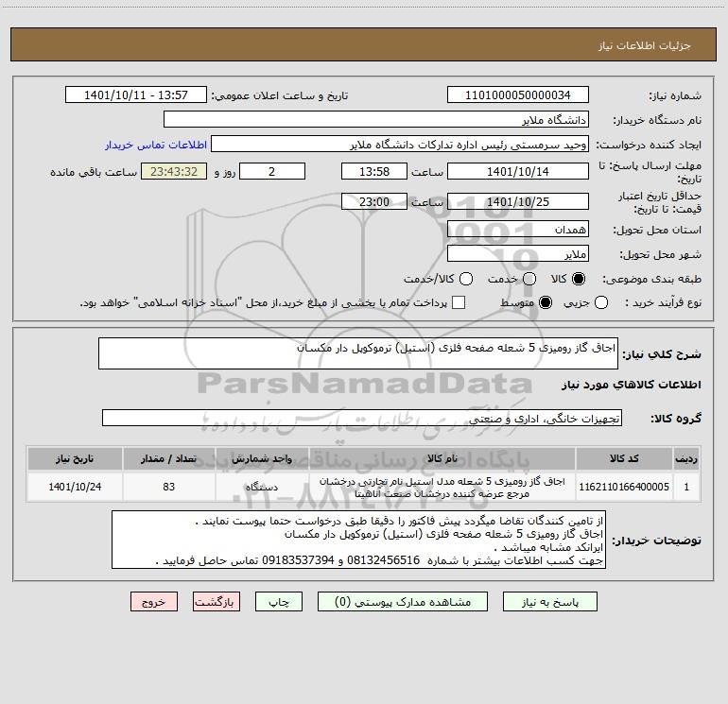Image resolution: width=728 pixels, height=704 pixels.
Task: Select the کالا/خدمت radio button
Action: point(466,279)
